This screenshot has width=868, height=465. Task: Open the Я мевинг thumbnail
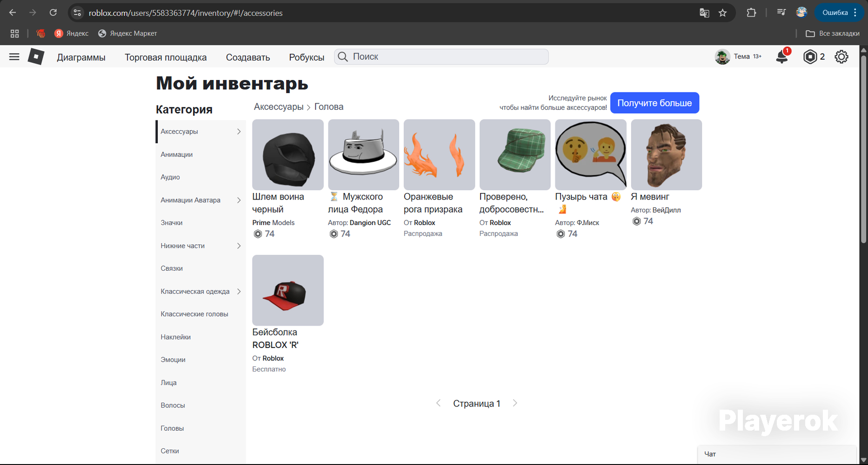click(x=666, y=155)
